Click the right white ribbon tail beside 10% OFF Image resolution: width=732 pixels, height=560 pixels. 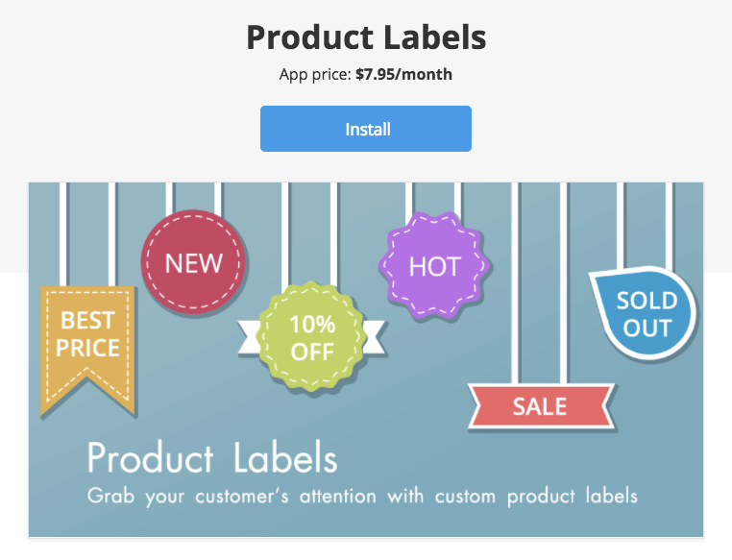pos(375,337)
